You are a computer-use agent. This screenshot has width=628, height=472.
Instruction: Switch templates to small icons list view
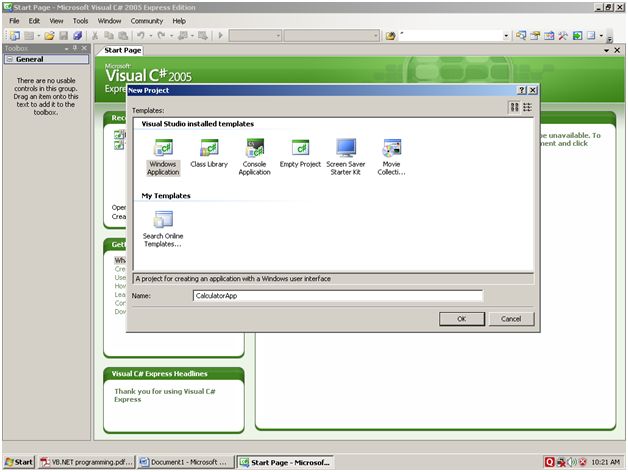coord(527,107)
